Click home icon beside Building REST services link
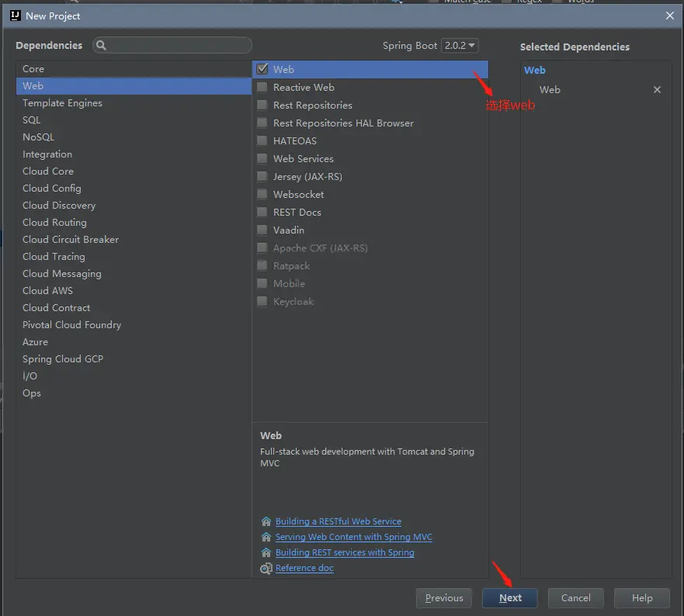The height and width of the screenshot is (616, 684). [266, 553]
